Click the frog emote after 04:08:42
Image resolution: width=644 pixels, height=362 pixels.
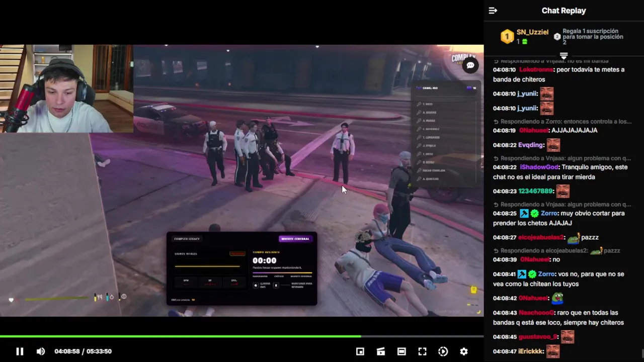tap(558, 298)
